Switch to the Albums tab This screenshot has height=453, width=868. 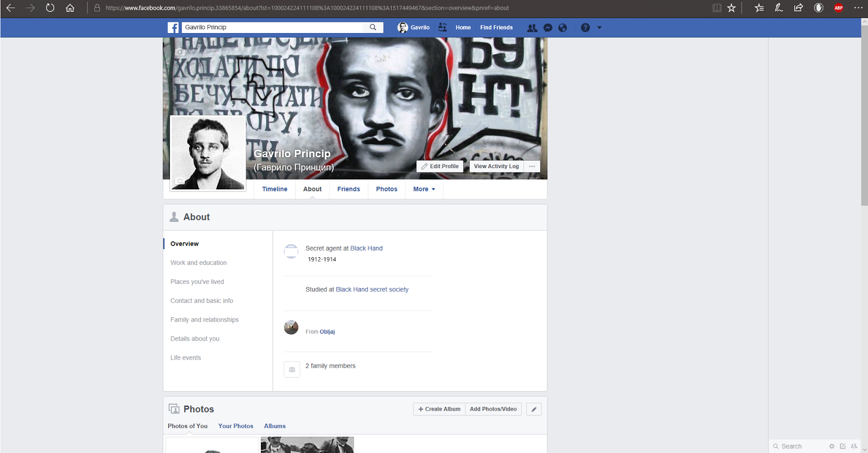275,426
